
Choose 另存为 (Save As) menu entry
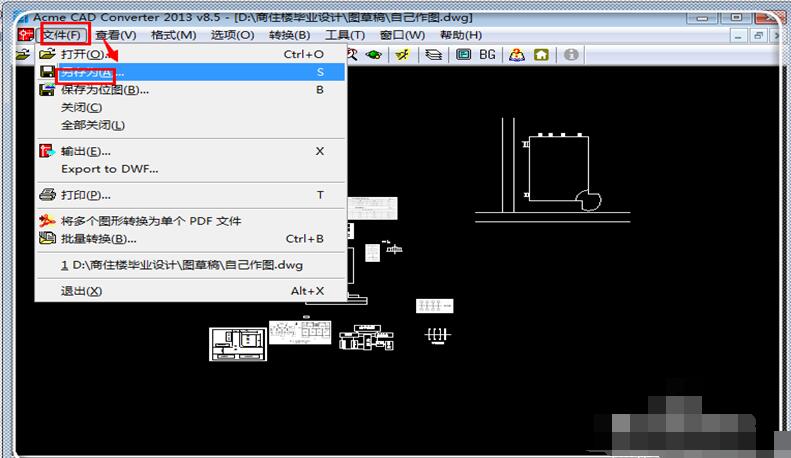coord(191,72)
